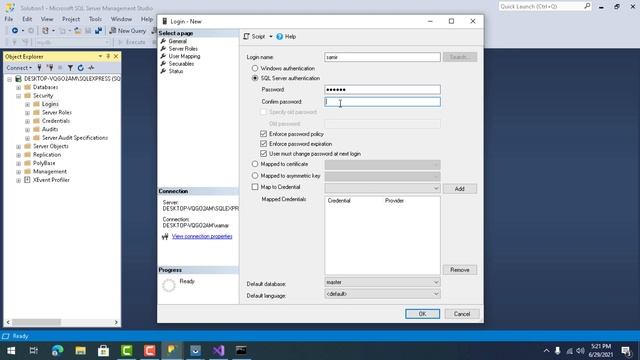640x360 pixels.
Task: Click the disconnect plug icon in Object Explorer
Action: pos(50,68)
